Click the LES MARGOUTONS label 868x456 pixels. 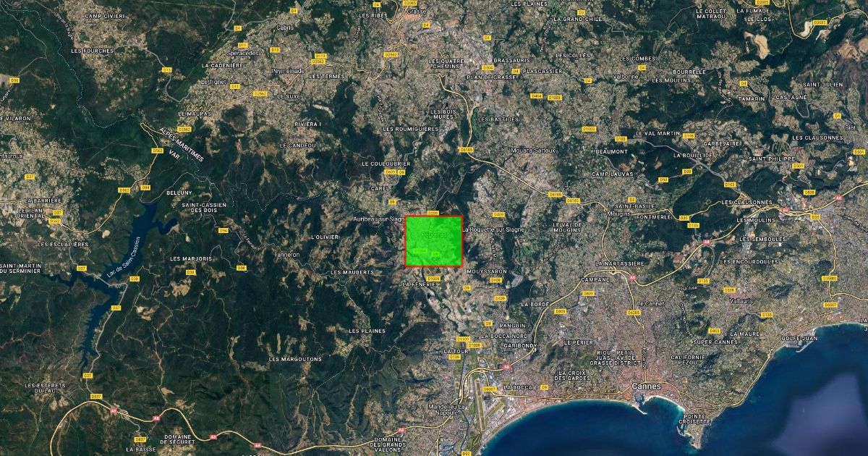coord(294,359)
